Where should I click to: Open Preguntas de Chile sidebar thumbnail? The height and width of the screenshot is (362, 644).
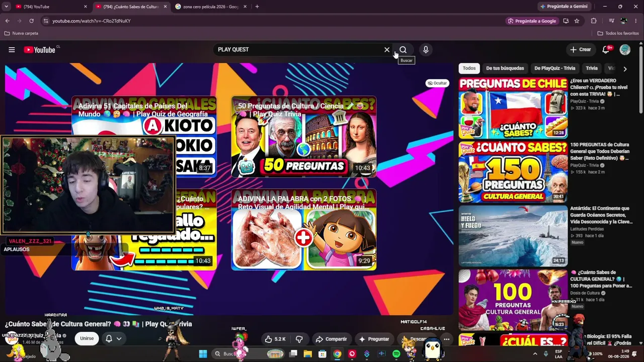click(x=513, y=108)
